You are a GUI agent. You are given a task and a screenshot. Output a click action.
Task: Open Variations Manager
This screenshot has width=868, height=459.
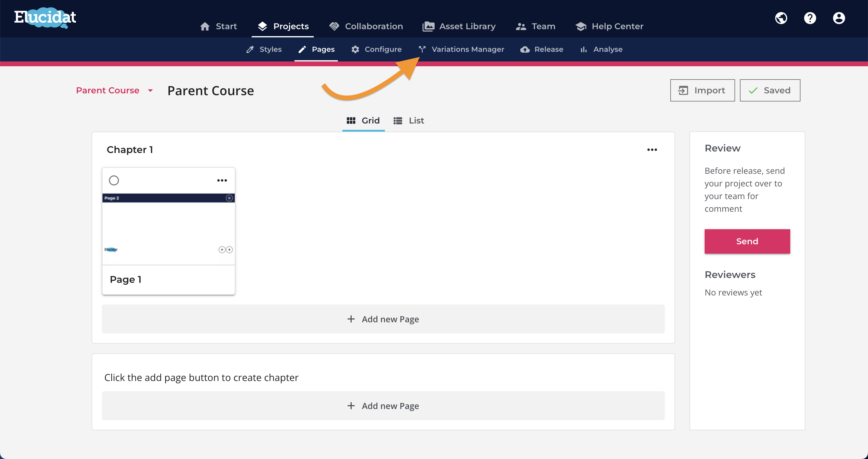coord(461,49)
